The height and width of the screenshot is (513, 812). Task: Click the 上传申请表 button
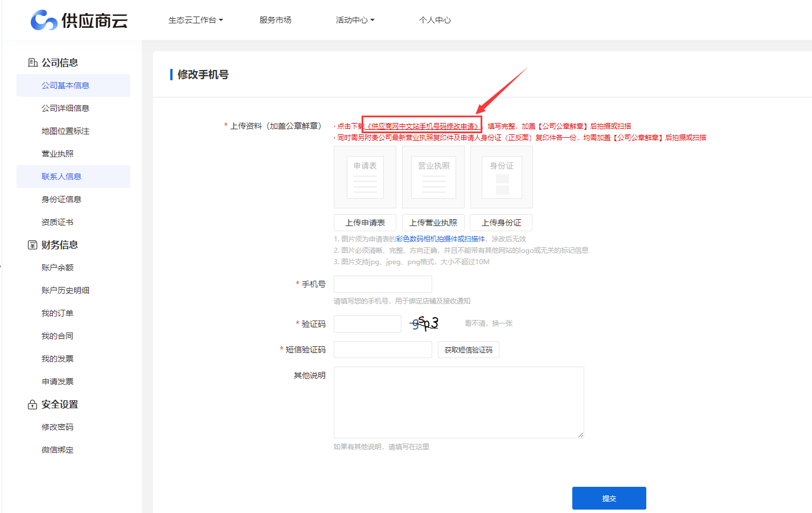pos(365,223)
